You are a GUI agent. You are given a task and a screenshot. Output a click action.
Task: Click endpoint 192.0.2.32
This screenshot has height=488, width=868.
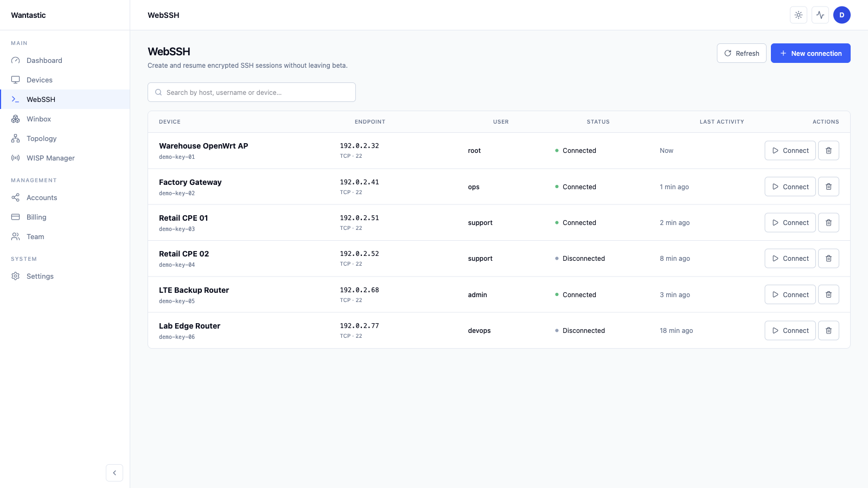coord(359,146)
